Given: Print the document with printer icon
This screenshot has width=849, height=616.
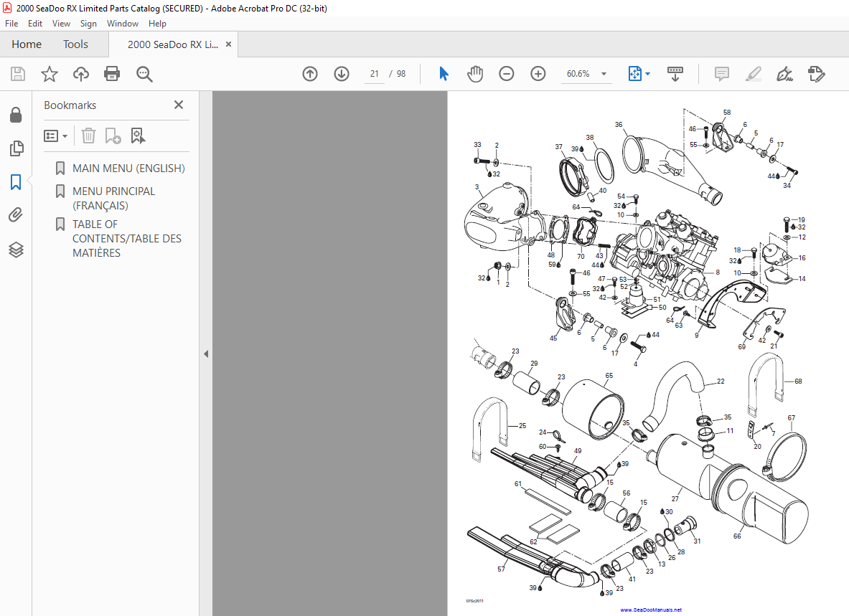Looking at the screenshot, I should [112, 74].
